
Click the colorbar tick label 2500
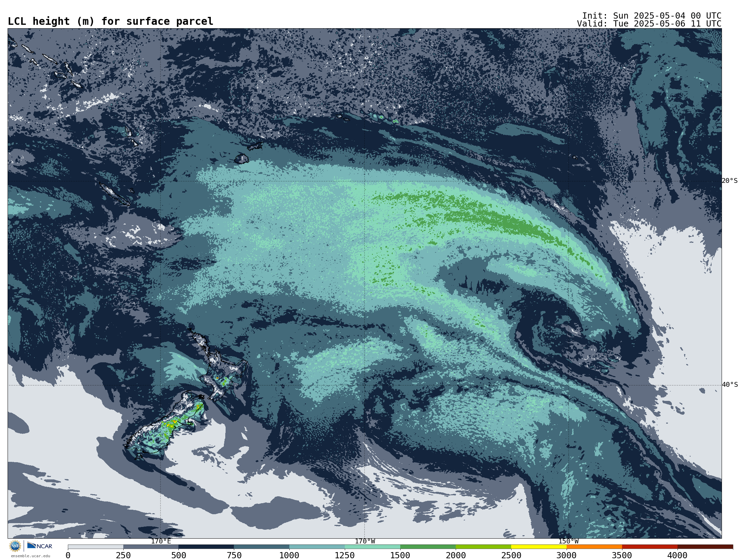point(511,555)
